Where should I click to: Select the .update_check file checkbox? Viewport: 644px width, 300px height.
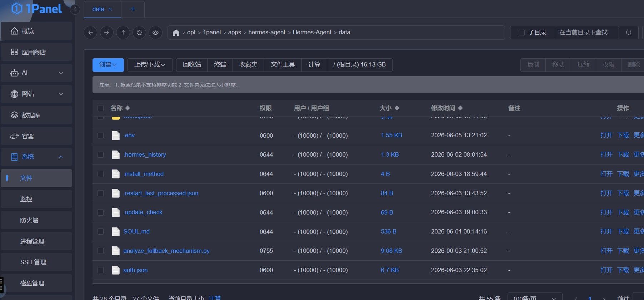click(x=101, y=212)
